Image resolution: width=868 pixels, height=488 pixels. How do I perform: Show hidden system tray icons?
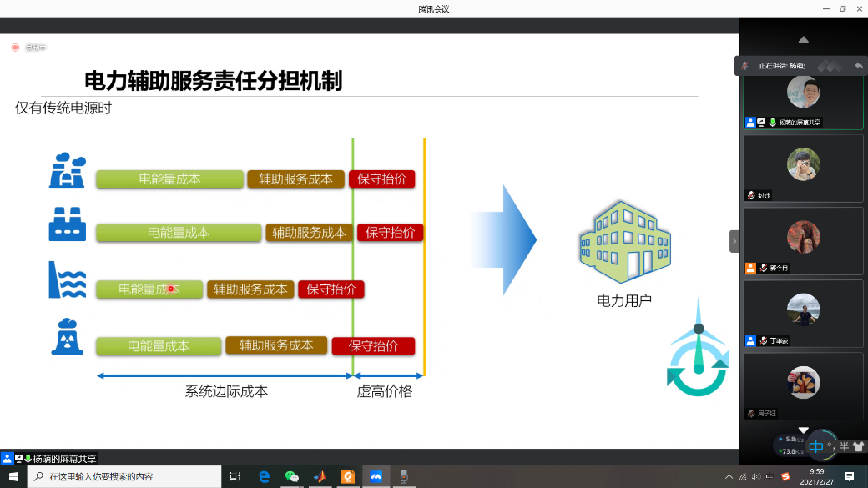tap(729, 476)
